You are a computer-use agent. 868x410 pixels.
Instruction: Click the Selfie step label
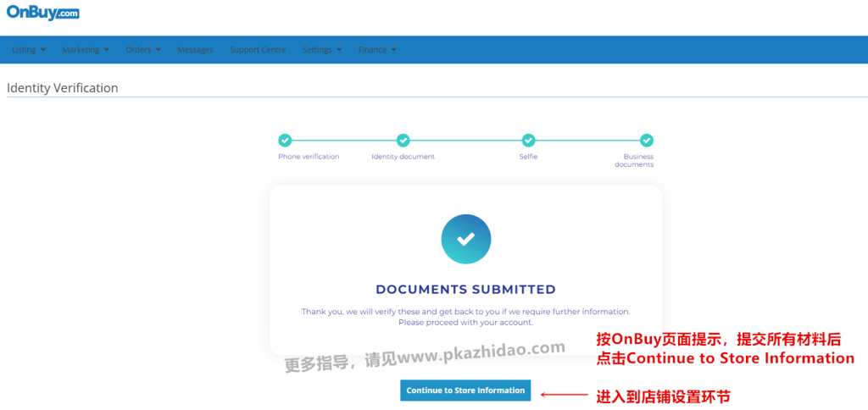click(x=528, y=157)
